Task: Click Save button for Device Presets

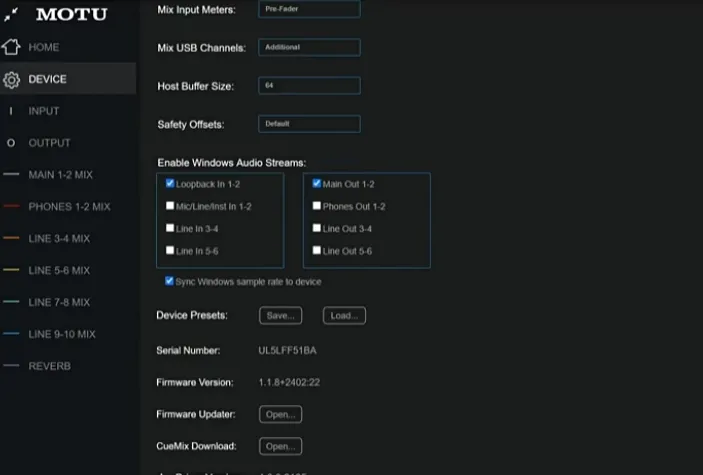Action: tap(280, 316)
